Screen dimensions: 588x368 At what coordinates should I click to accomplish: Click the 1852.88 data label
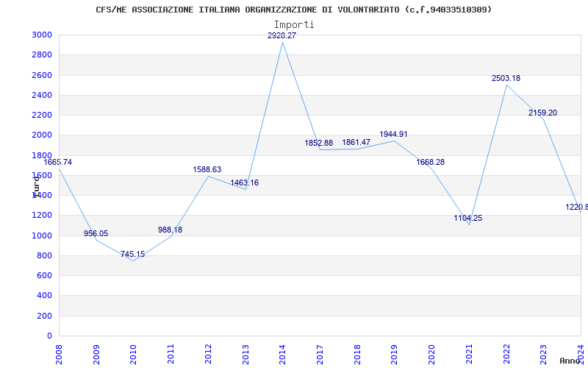coord(319,143)
